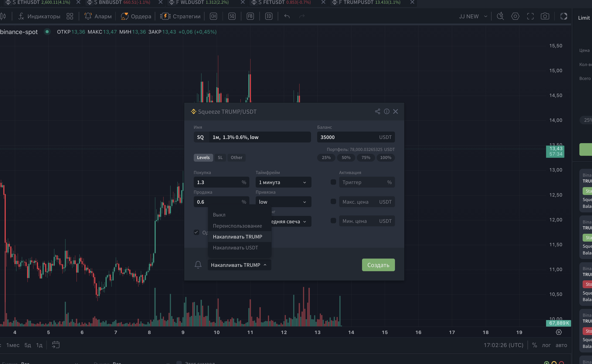Select the Other tab in dialog
592x364 pixels.
pyautogui.click(x=236, y=157)
